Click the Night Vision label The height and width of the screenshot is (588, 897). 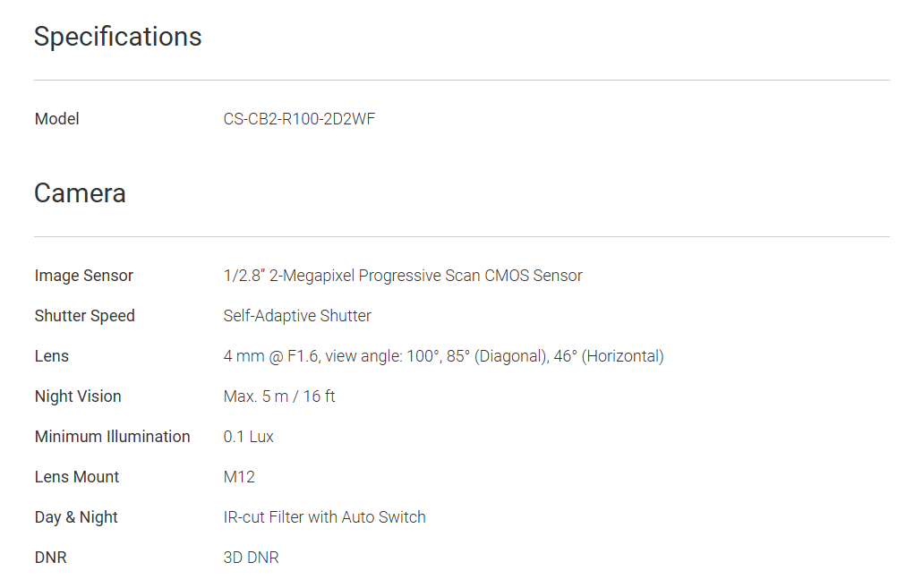pyautogui.click(x=78, y=396)
